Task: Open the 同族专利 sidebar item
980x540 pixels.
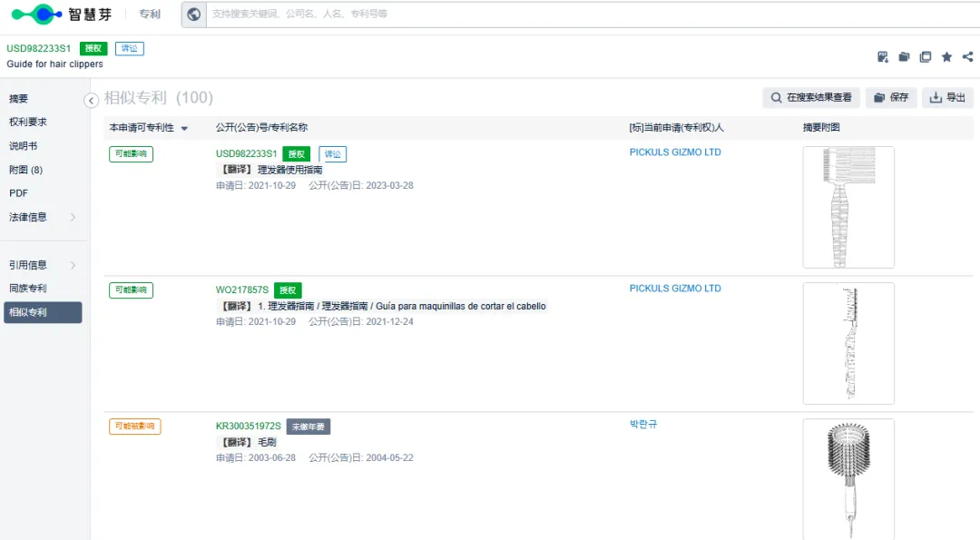Action: [28, 288]
